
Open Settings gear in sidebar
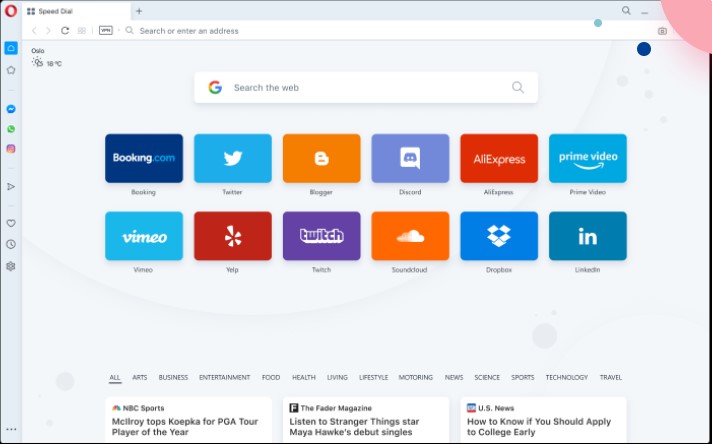pyautogui.click(x=11, y=266)
